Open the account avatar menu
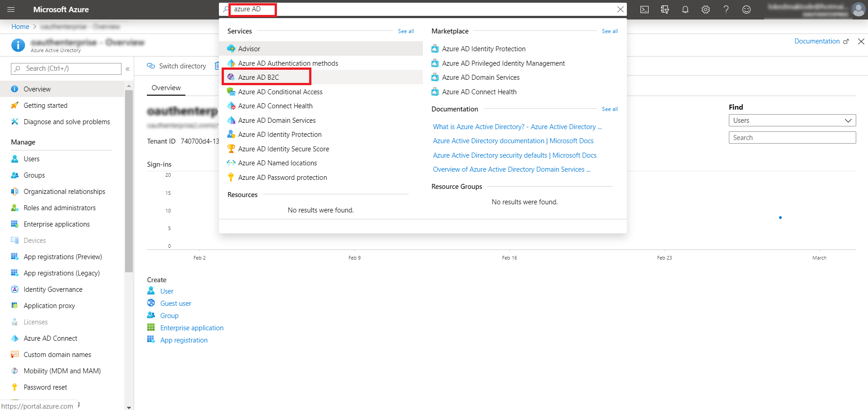Viewport: 868px width, 410px height. click(x=858, y=10)
